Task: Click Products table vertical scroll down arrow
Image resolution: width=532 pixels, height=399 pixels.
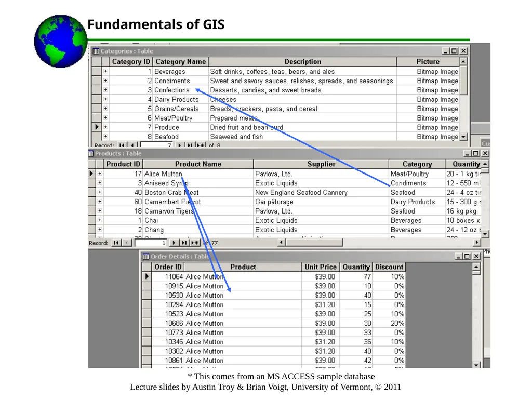Action: pyautogui.click(x=485, y=234)
